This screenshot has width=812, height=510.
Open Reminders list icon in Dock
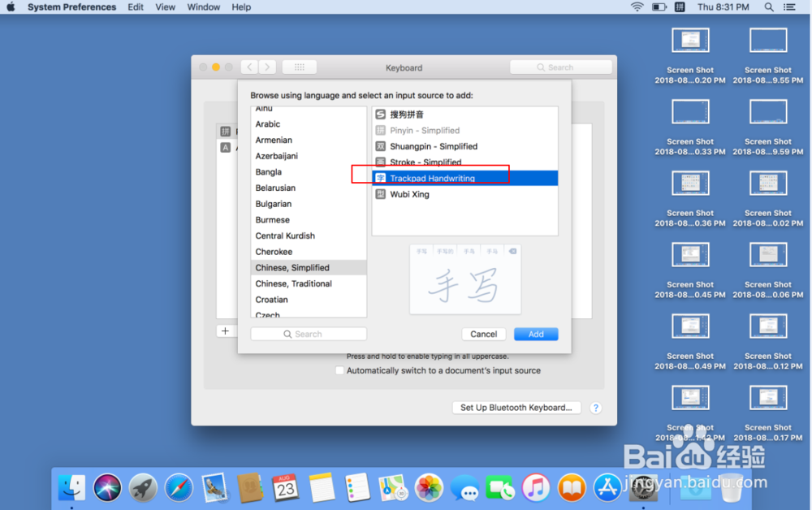pyautogui.click(x=357, y=487)
